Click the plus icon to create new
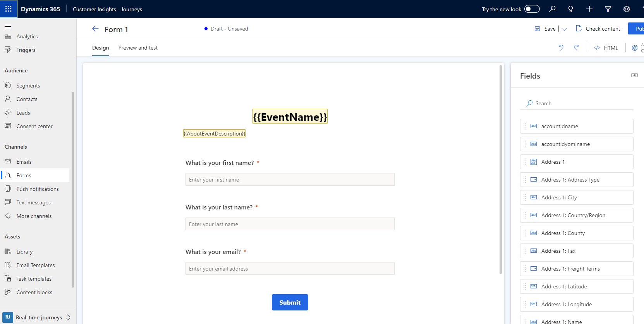644x324 pixels. 589,9
